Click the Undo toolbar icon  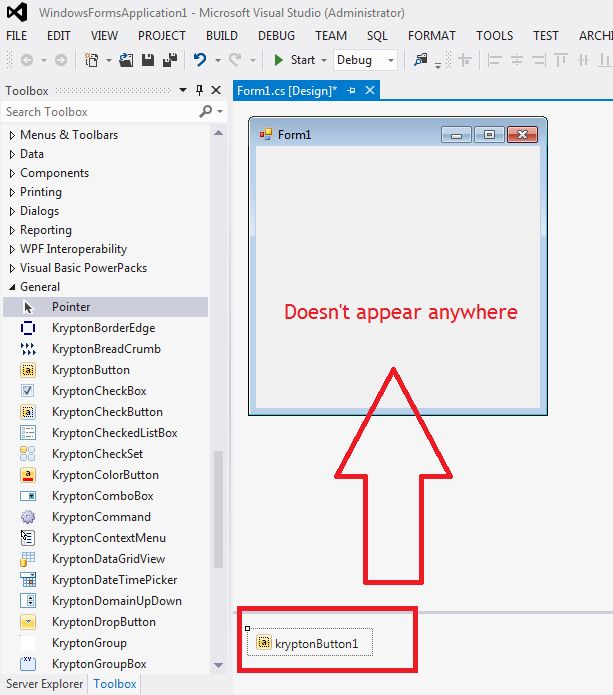[x=200, y=60]
